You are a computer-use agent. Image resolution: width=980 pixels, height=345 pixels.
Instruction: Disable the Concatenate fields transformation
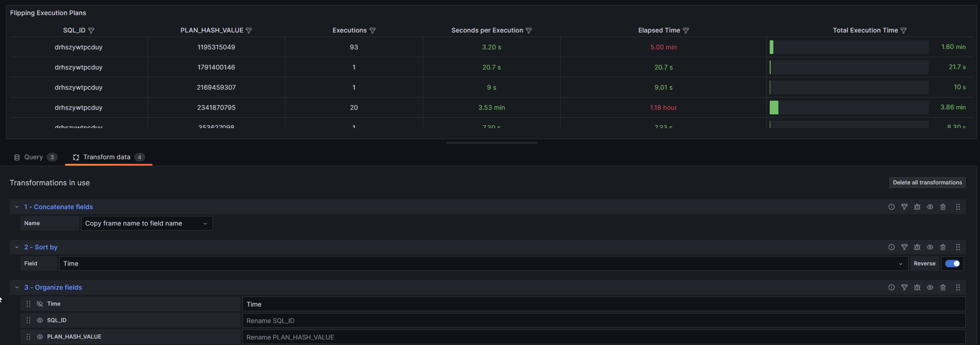(930, 207)
